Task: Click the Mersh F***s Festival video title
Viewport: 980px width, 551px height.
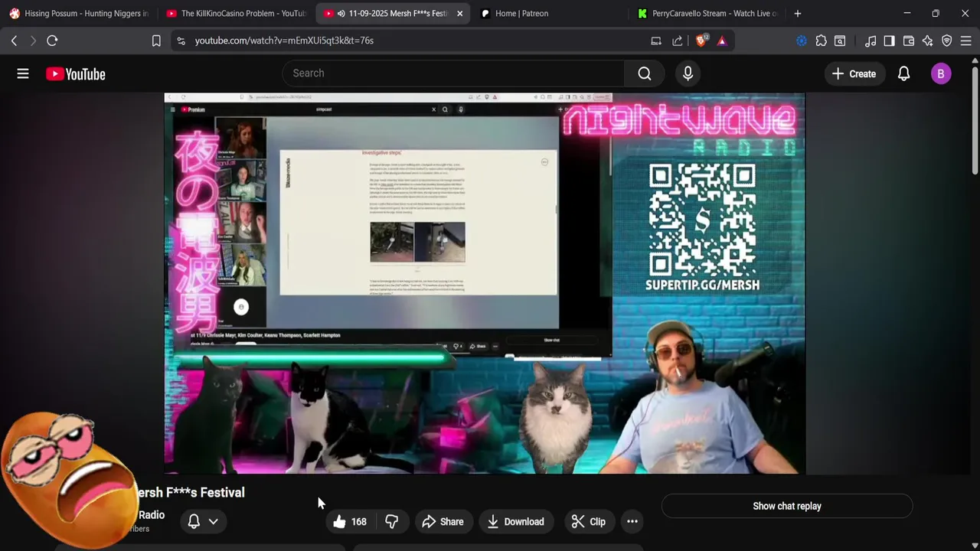Action: [190, 493]
